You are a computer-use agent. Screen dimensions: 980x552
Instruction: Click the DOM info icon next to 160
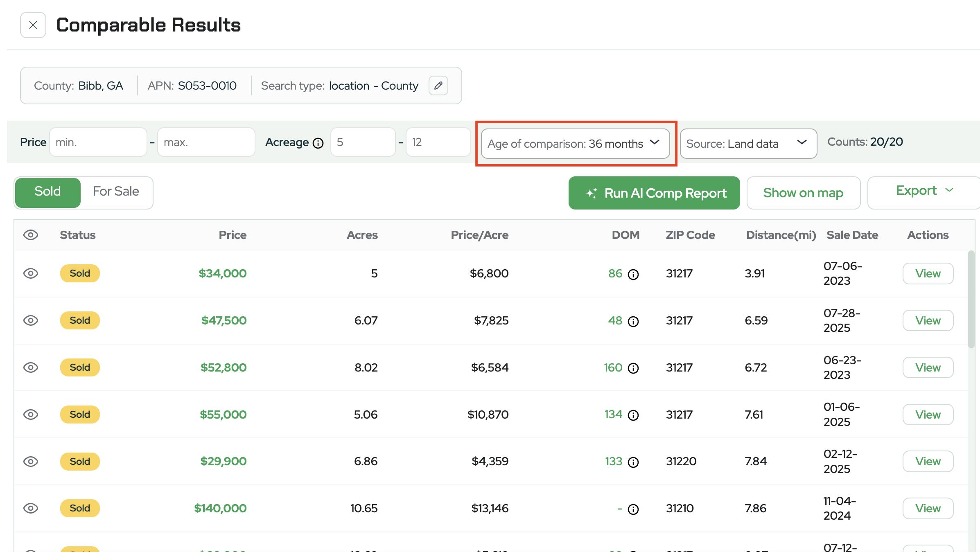click(633, 368)
